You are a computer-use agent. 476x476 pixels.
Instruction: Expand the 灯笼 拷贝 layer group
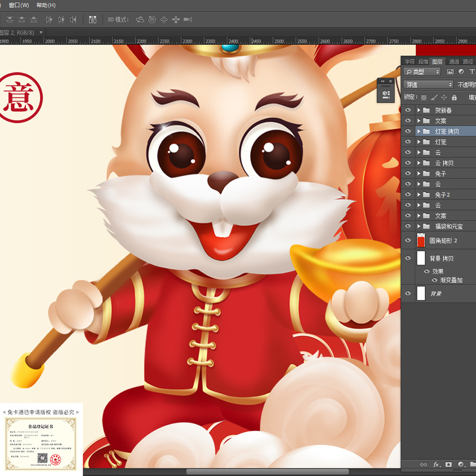tap(419, 131)
